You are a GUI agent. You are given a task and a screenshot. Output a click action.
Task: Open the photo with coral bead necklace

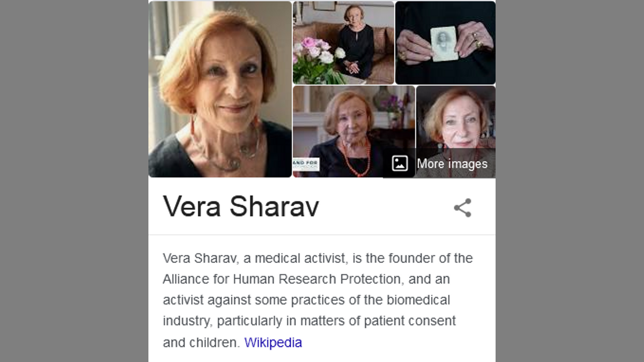point(354,131)
